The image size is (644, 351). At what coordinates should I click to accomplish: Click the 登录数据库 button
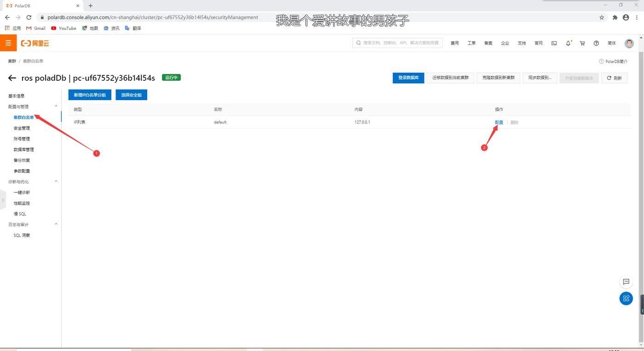click(408, 78)
